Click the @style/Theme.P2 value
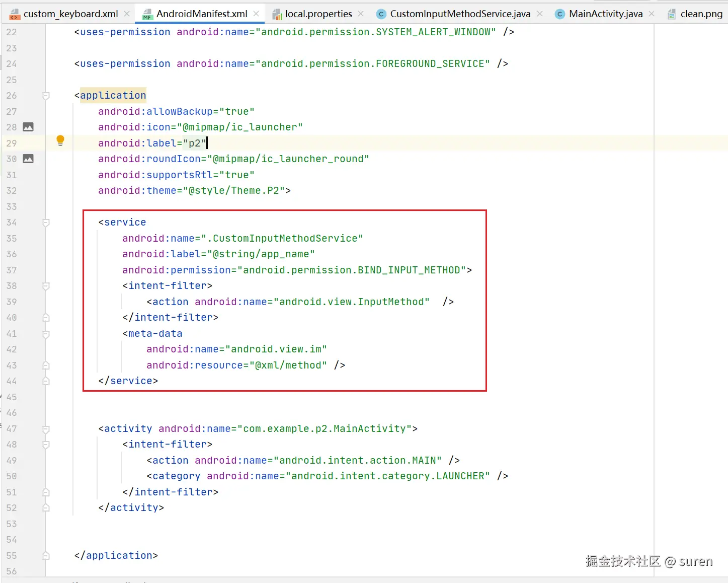728x583 pixels. click(x=234, y=190)
